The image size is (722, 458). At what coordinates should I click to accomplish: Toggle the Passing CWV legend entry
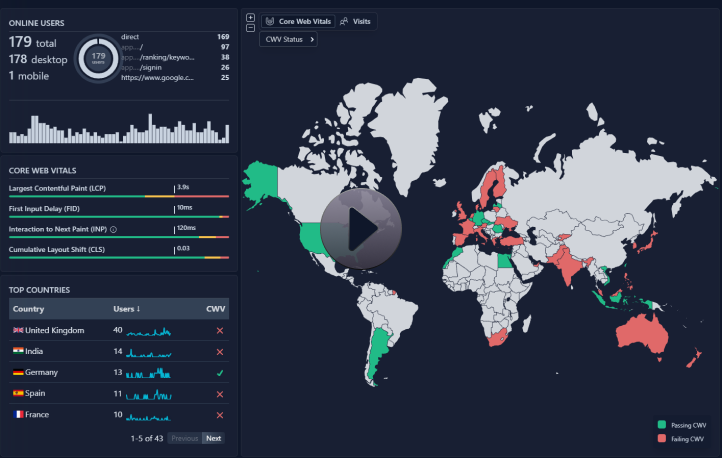pos(685,425)
